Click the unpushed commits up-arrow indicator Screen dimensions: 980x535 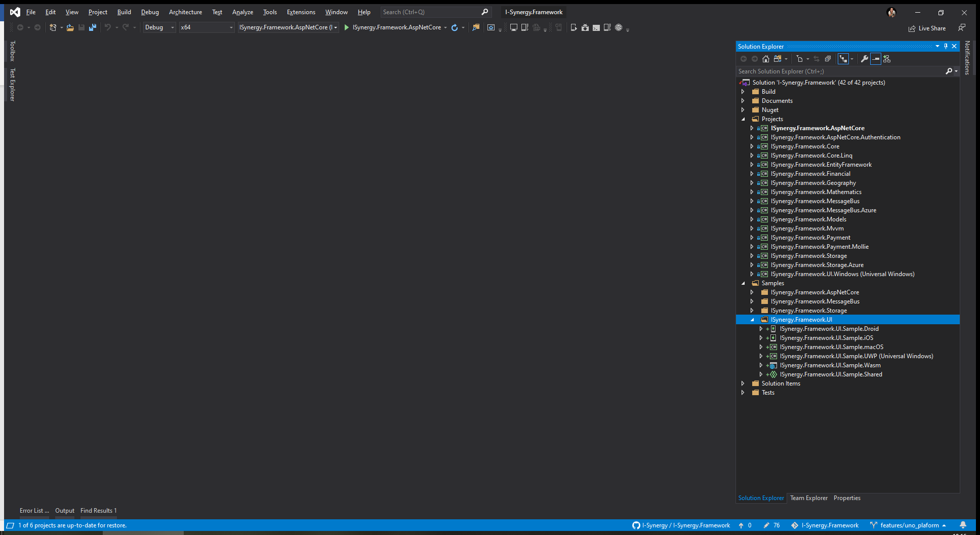click(x=745, y=525)
